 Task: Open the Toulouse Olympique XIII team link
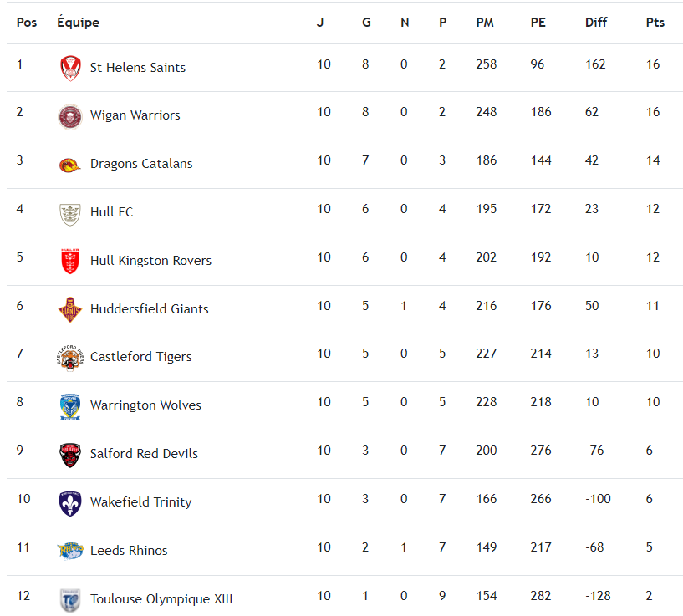(161, 599)
